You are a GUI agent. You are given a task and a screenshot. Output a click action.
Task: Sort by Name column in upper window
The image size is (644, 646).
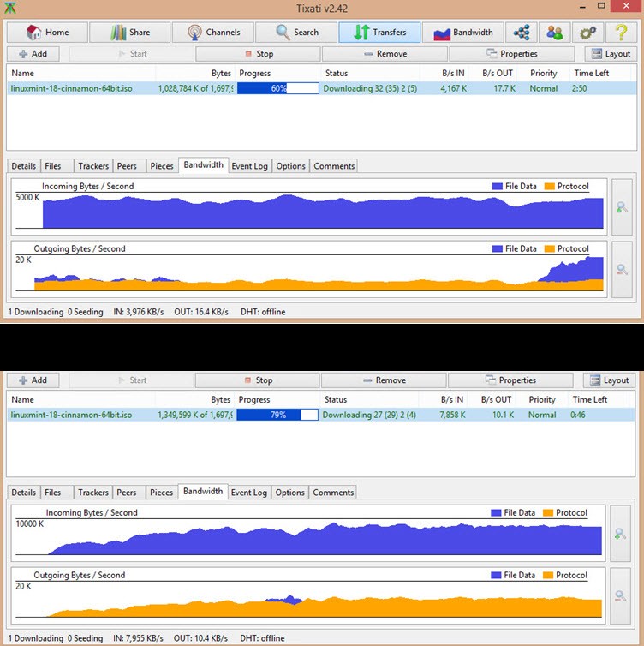pos(81,73)
